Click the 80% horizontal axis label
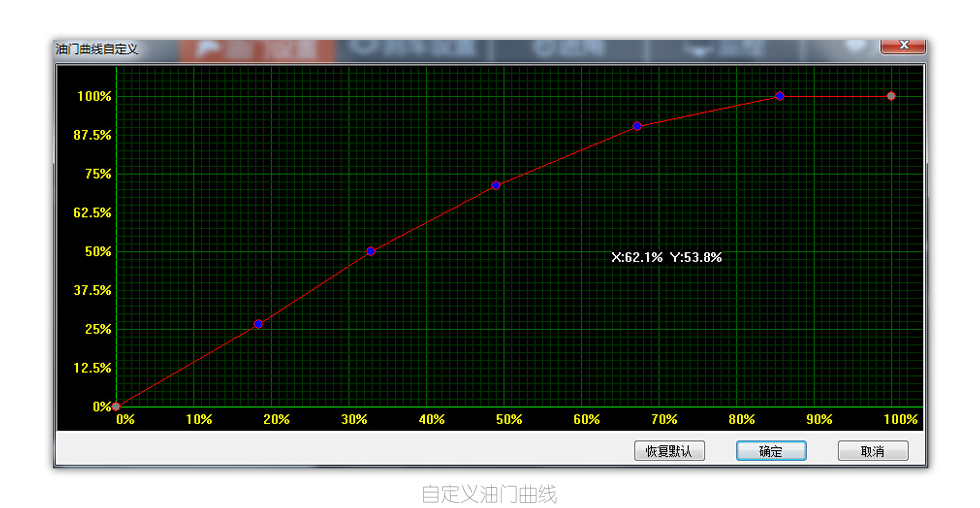This screenshot has height=508, width=980. tap(741, 419)
